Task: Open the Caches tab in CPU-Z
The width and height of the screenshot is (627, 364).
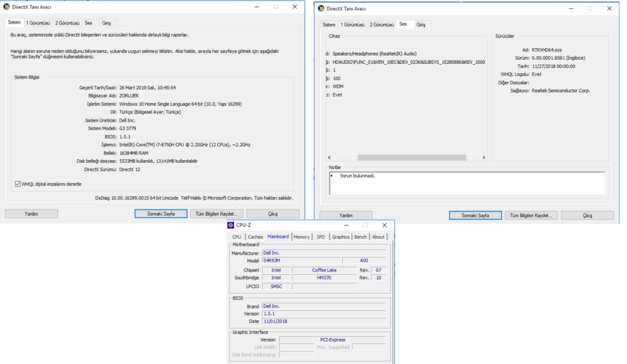Action: pos(255,237)
